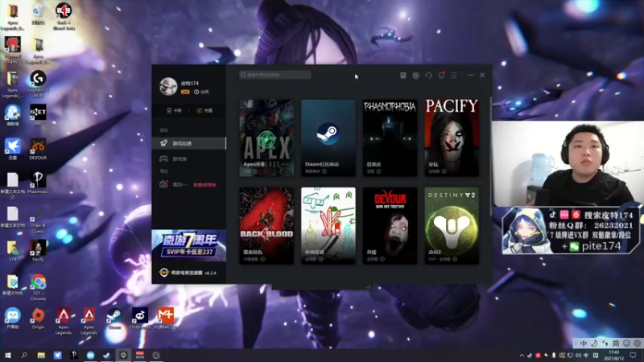Select the Outplayed desktop shortcut
Screen dimensions: 644x362
click(140, 319)
